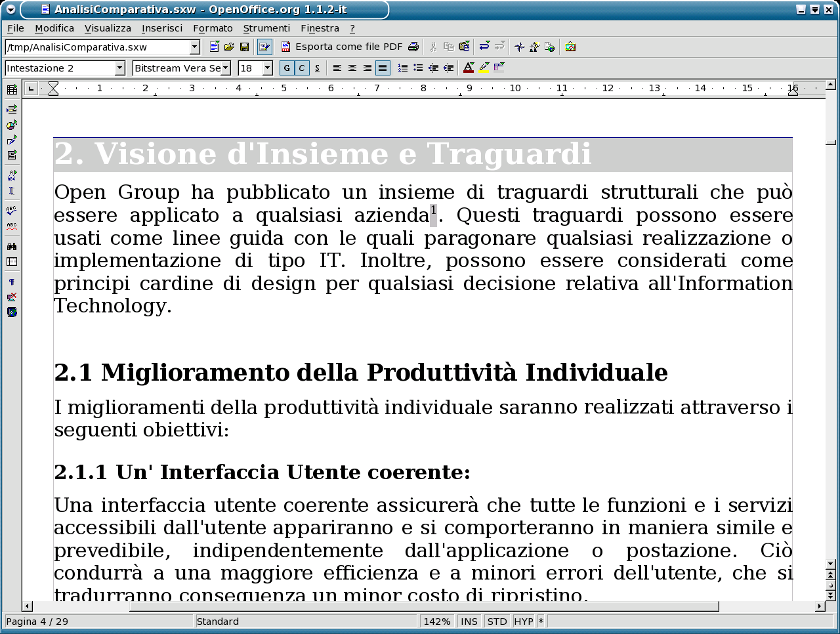
Task: Click the 142% zoom field in status bar
Action: coord(437,622)
